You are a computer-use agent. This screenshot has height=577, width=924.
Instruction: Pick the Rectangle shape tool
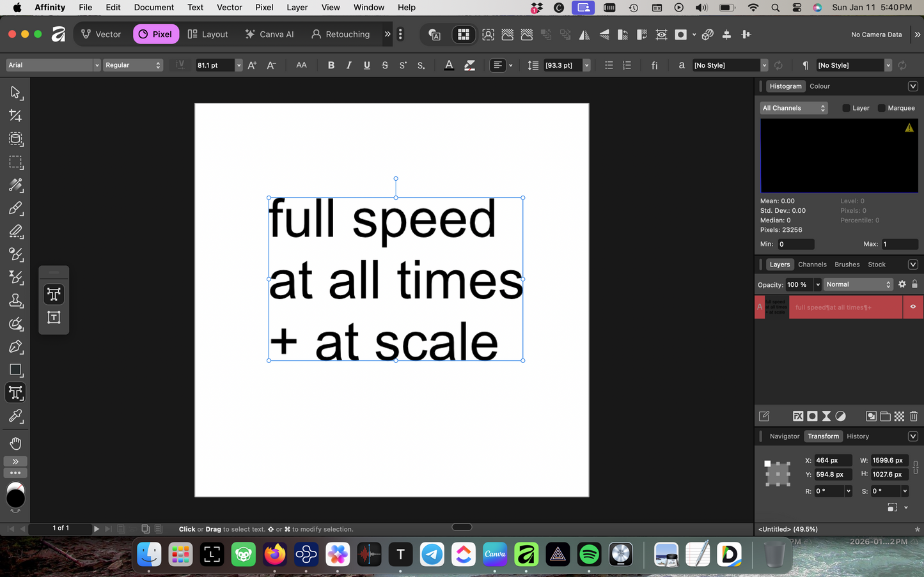click(x=15, y=370)
